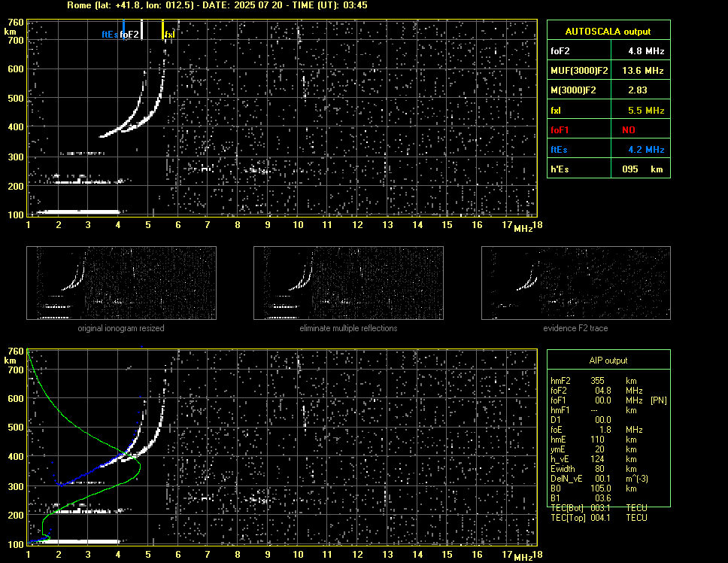Select the M(3000)F2 2.83 value
The width and height of the screenshot is (728, 563).
click(x=638, y=90)
